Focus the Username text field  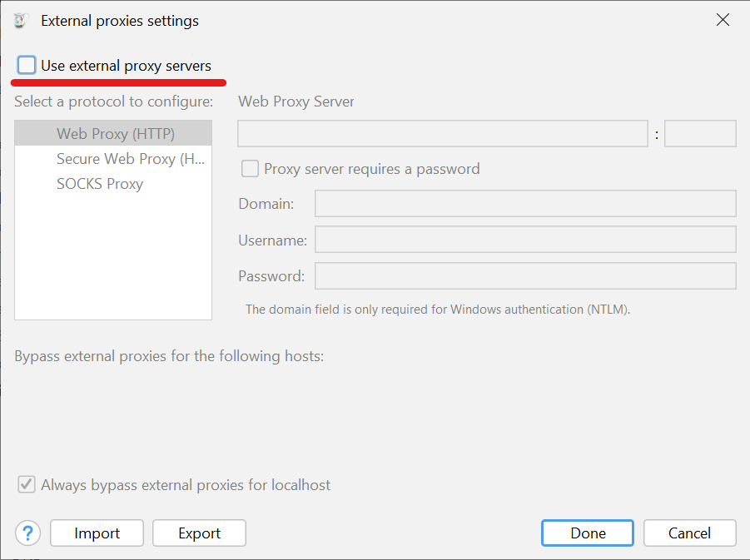(524, 240)
